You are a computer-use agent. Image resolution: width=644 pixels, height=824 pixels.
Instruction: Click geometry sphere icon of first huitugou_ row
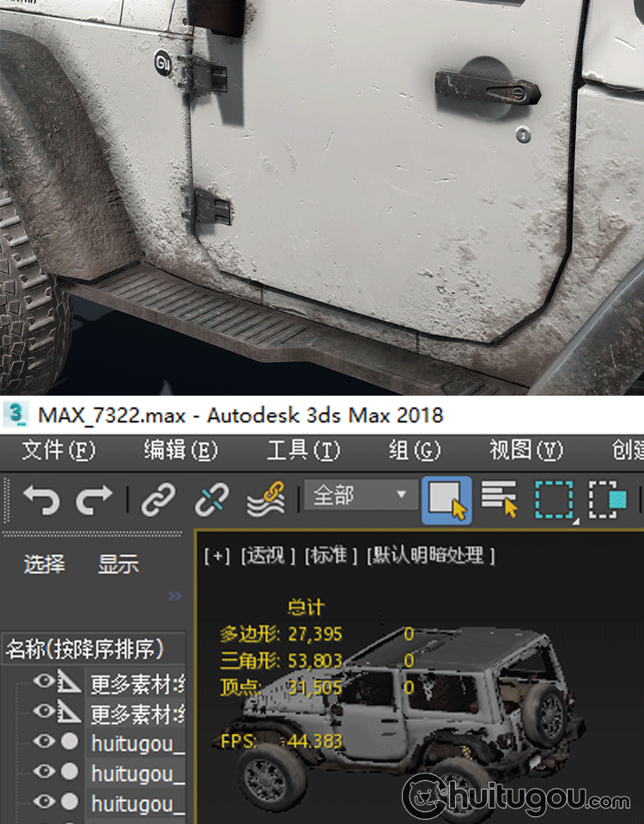tap(70, 742)
